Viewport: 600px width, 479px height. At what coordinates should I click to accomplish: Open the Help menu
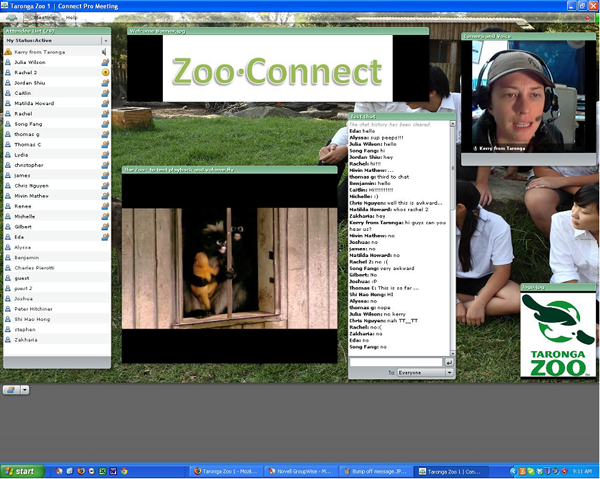pos(72,18)
